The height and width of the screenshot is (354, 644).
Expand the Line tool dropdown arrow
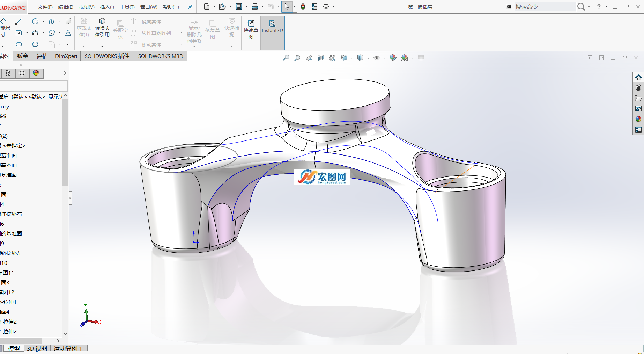[27, 21]
